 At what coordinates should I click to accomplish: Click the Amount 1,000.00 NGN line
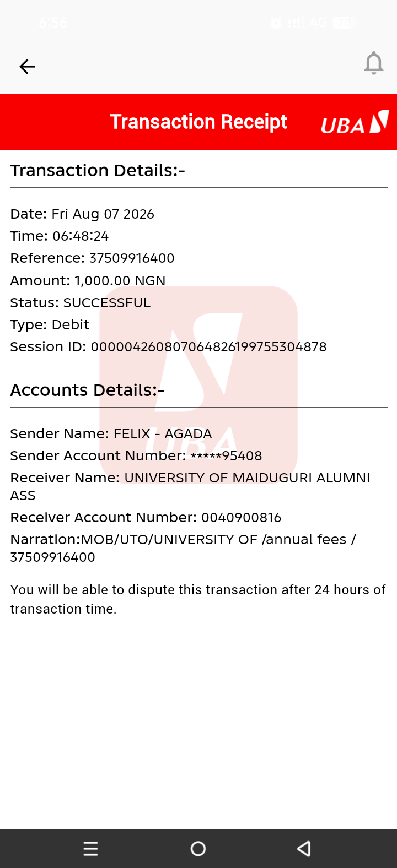[x=88, y=281]
